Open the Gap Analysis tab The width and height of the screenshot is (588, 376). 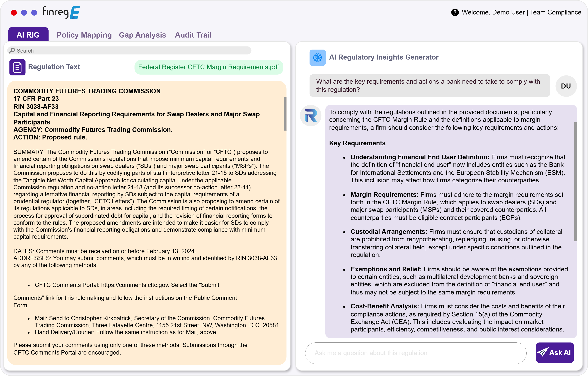pyautogui.click(x=142, y=35)
